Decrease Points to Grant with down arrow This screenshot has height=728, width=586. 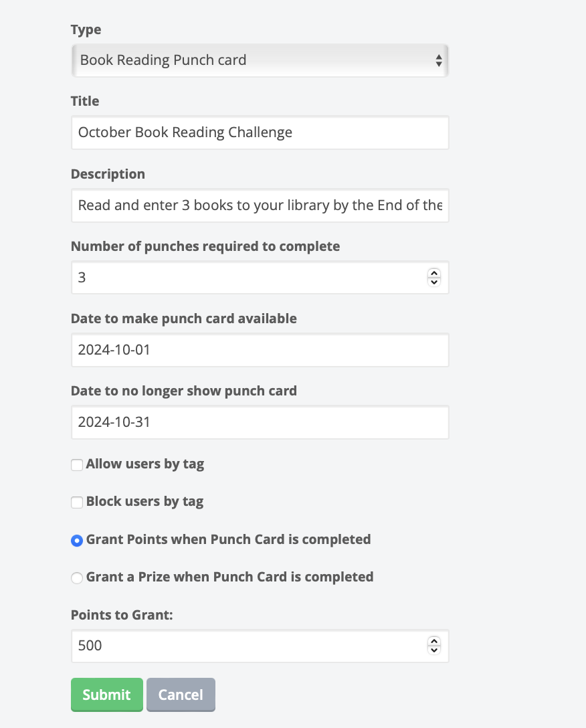coord(434,650)
